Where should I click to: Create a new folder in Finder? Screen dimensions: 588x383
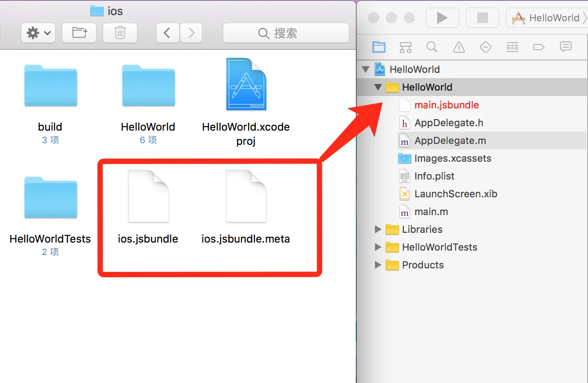pos(80,33)
